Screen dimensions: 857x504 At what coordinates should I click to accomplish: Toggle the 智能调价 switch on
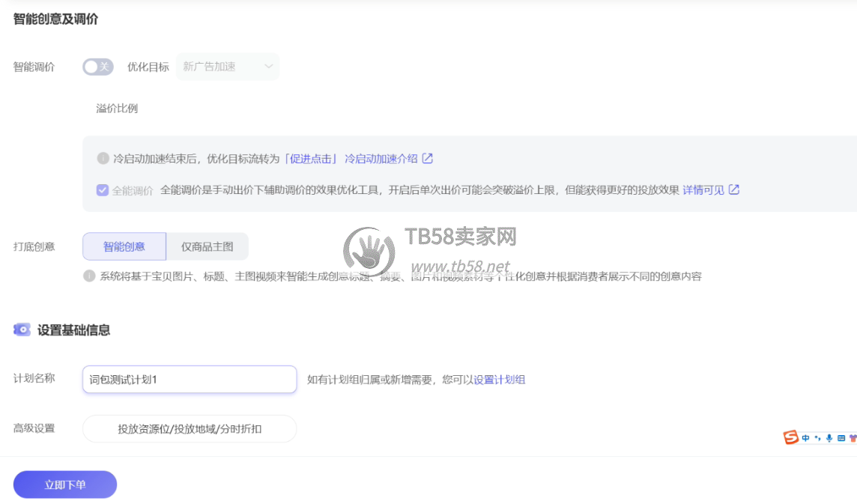pos(97,67)
